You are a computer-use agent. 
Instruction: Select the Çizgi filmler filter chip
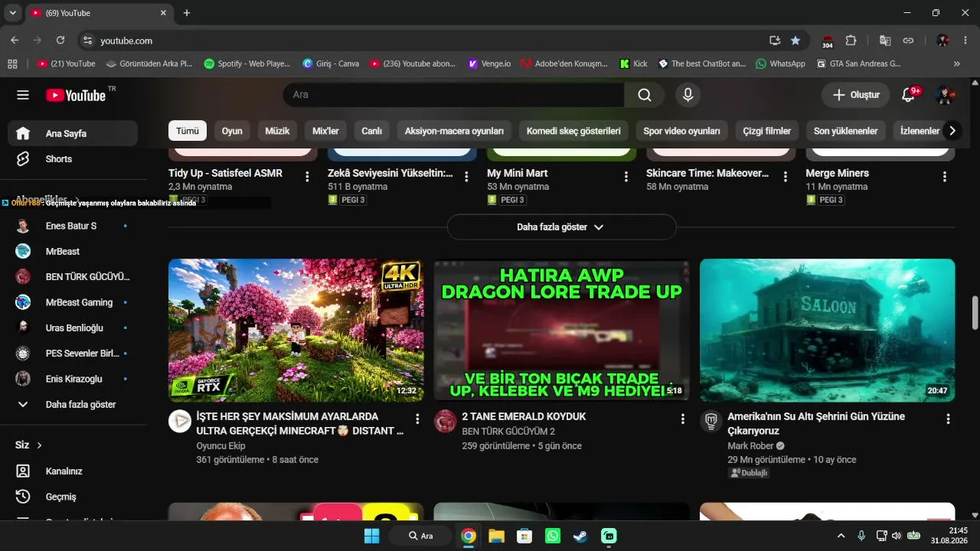[x=767, y=131]
